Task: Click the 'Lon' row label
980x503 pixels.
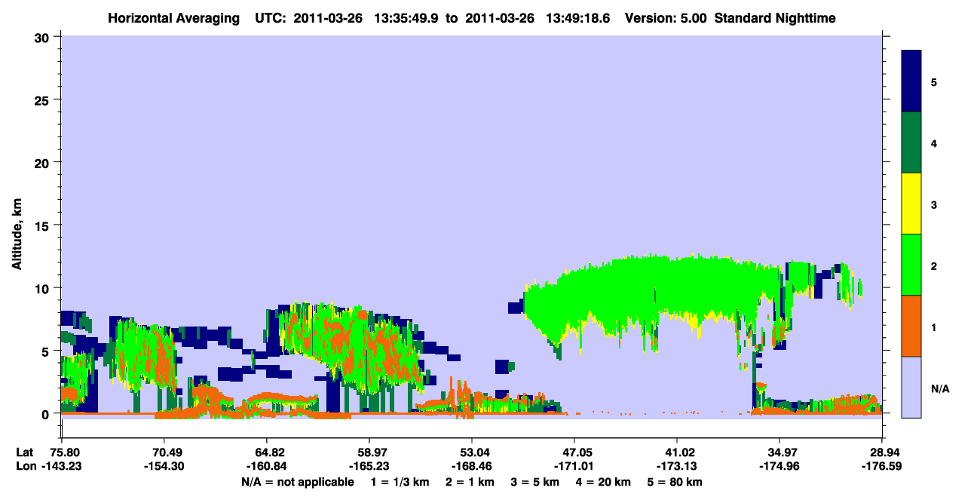Action: [25, 466]
